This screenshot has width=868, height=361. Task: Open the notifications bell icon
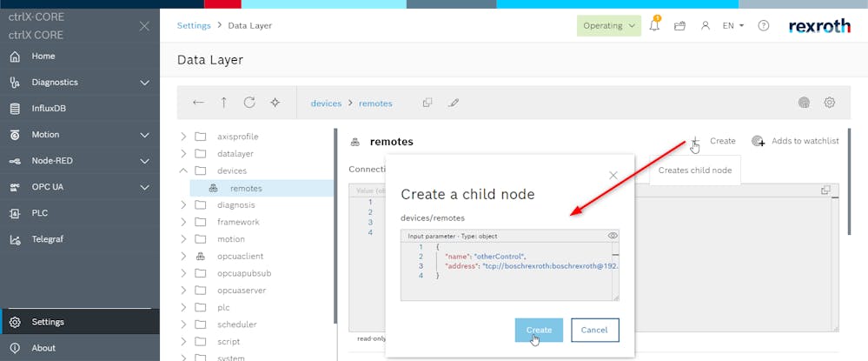tap(654, 25)
